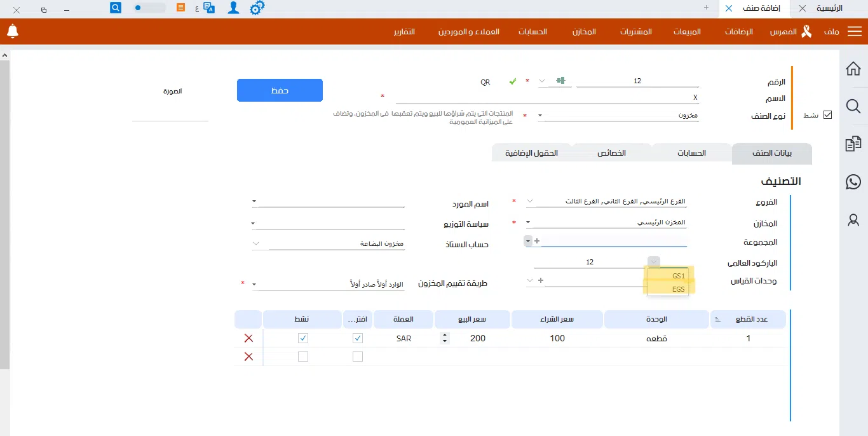Click the user profile icon in the title bar
The height and width of the screenshot is (436, 868).
click(233, 8)
